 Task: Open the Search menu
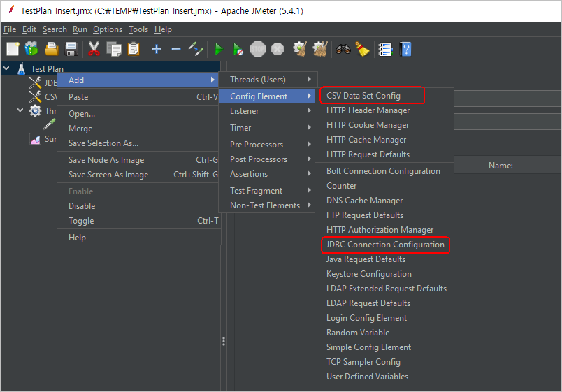tap(55, 29)
